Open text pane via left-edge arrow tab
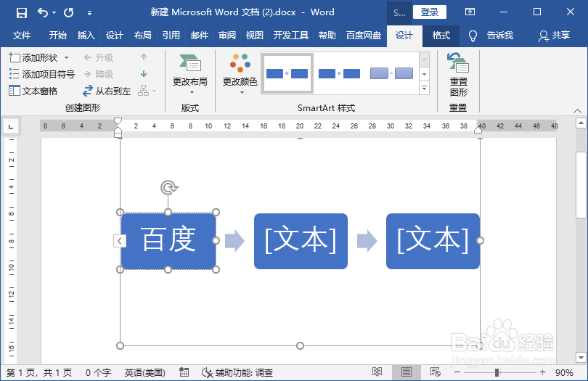The height and width of the screenshot is (381, 588). click(119, 241)
